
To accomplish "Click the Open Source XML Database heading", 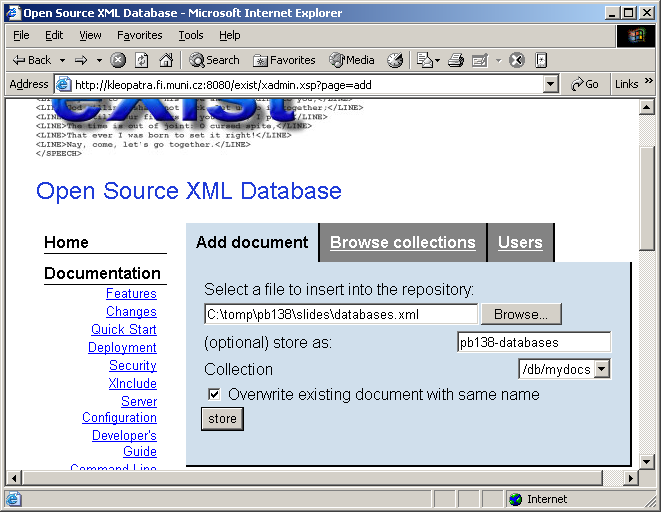I will click(x=189, y=191).
